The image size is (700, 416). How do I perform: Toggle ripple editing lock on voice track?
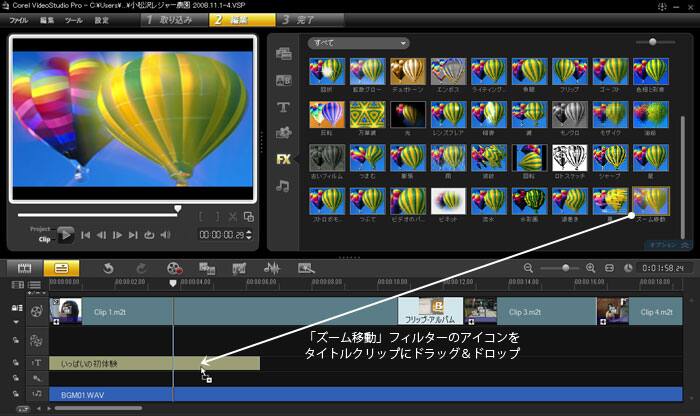16,378
